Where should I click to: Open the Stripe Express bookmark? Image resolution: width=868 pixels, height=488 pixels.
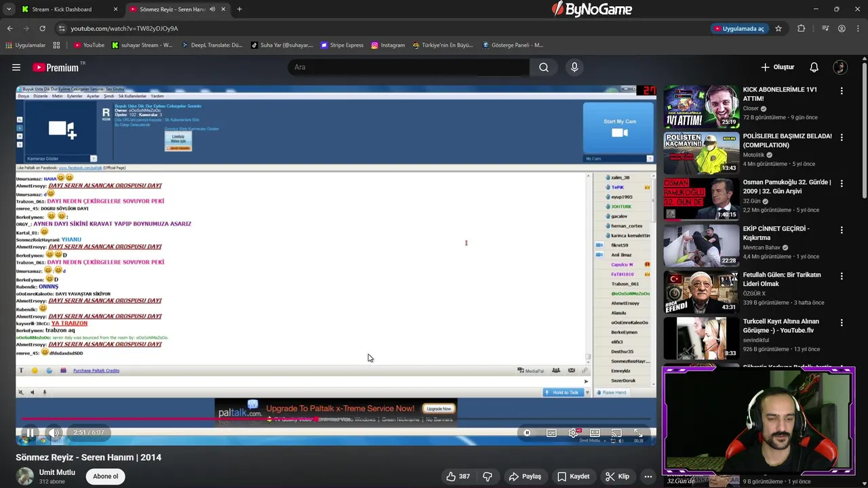342,45
